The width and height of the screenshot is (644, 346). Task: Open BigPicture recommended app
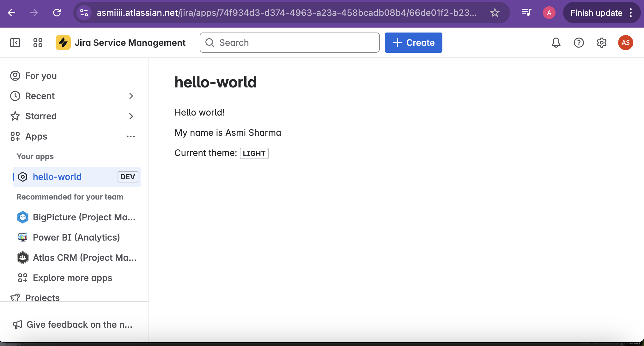click(x=84, y=217)
